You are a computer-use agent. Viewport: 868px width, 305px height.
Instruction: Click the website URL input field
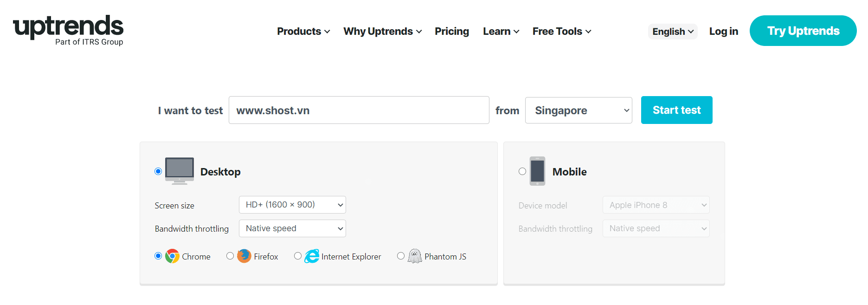(359, 110)
